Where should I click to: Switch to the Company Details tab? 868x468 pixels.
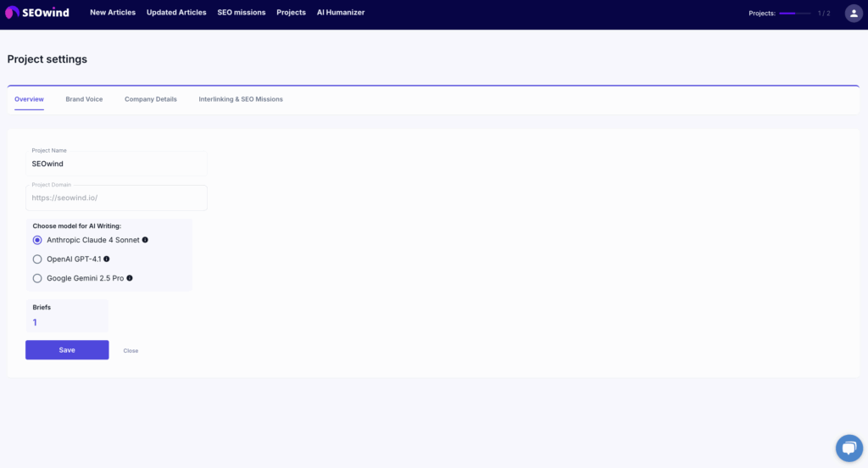151,99
